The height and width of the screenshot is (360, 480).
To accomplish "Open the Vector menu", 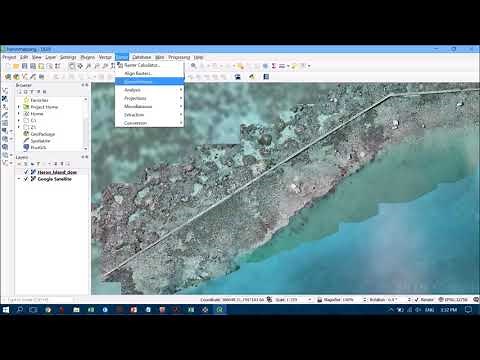I will coord(105,57).
